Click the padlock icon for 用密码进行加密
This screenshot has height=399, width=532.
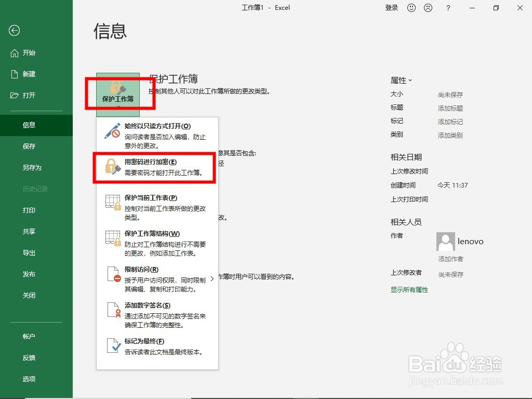coord(112,167)
